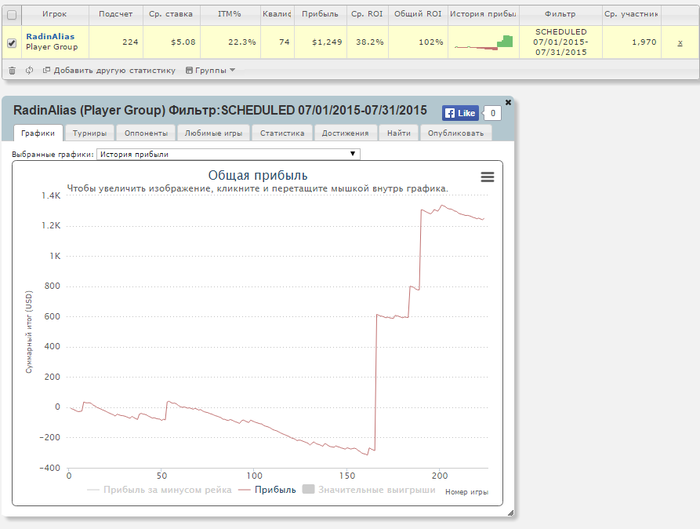Sort by the 'ITM%' column header

coord(230,14)
